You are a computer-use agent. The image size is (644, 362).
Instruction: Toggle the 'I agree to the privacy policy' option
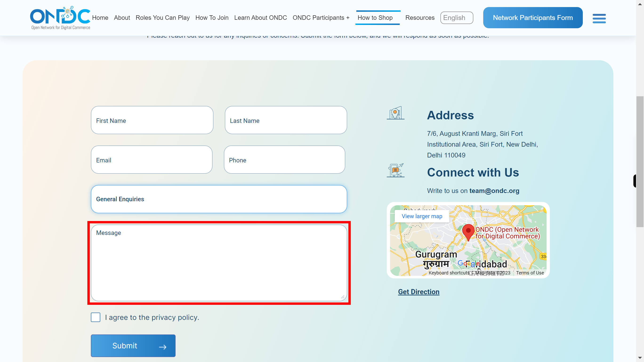[96, 317]
